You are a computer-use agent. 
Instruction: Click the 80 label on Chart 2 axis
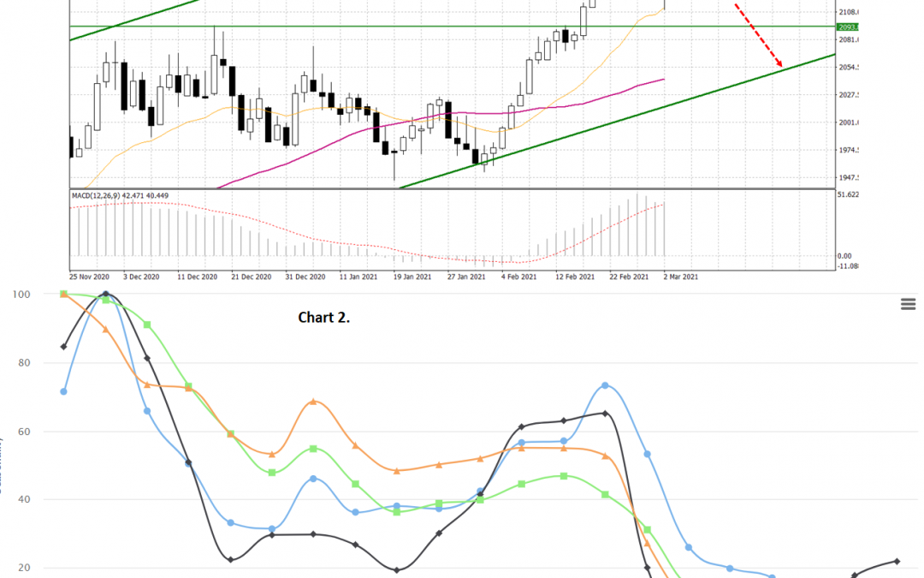[24, 363]
